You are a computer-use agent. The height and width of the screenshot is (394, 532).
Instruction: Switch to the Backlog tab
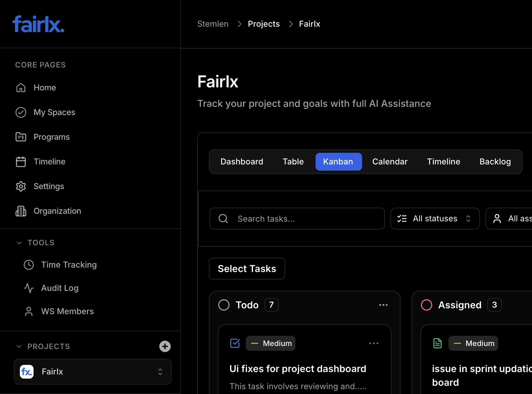coord(495,162)
